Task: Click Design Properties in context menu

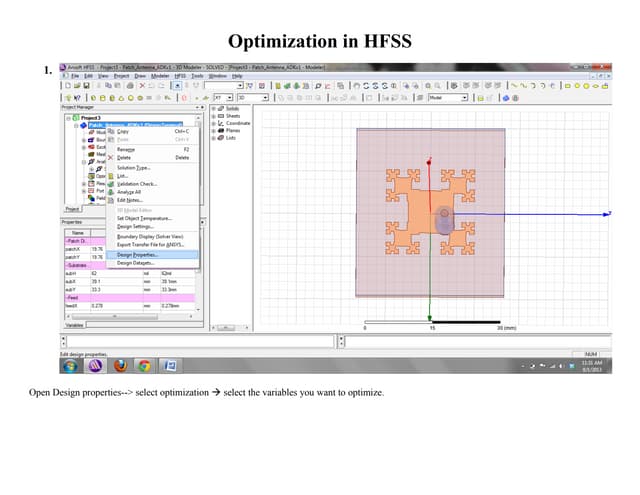Action: coord(137,254)
